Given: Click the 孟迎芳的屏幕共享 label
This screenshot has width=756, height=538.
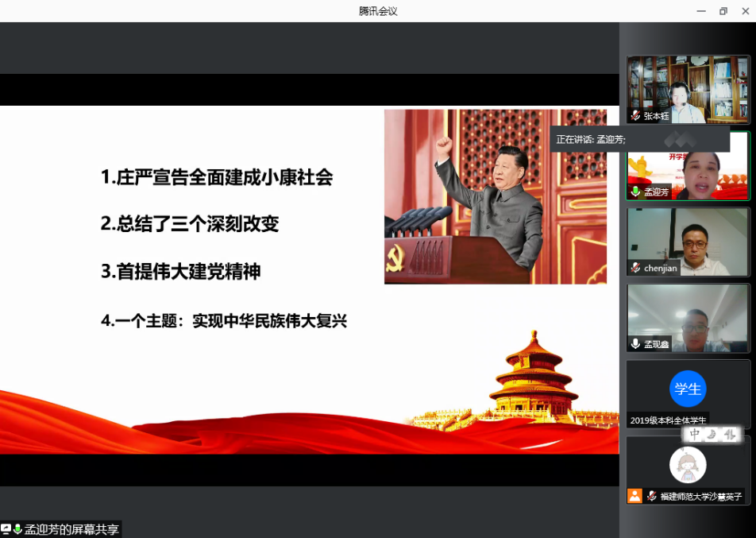Looking at the screenshot, I should tap(71, 529).
